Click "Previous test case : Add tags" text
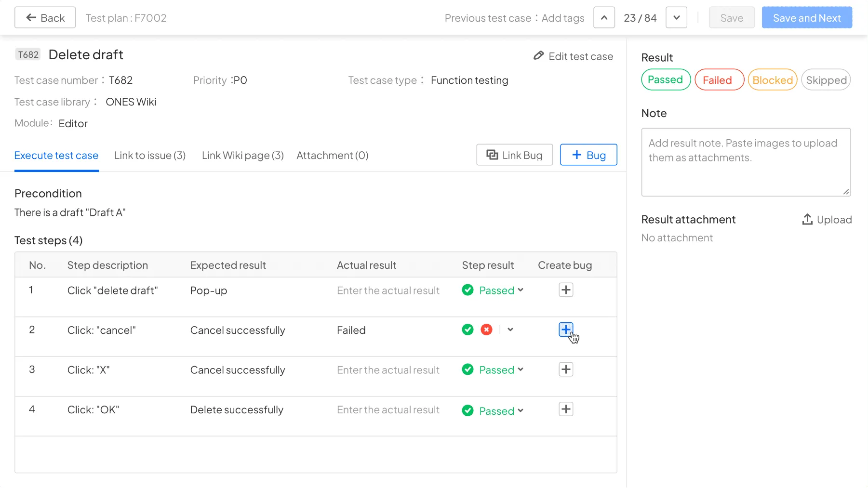The image size is (868, 488). tap(514, 18)
